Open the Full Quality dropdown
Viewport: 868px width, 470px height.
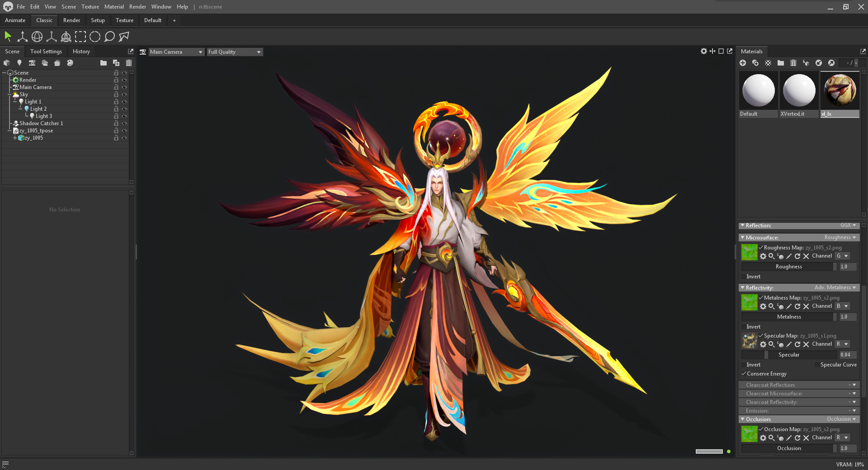pyautogui.click(x=235, y=52)
